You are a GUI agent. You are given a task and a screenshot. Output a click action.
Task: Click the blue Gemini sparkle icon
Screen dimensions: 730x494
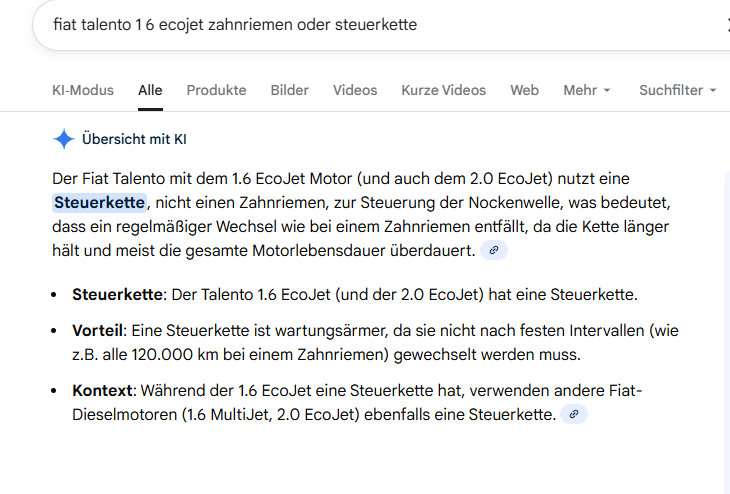tap(63, 139)
